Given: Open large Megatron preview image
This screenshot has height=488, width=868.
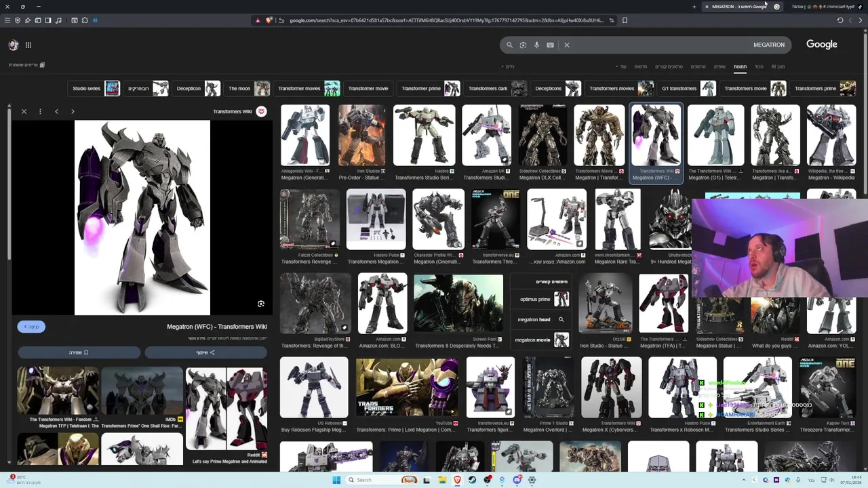Looking at the screenshot, I should click(x=142, y=218).
